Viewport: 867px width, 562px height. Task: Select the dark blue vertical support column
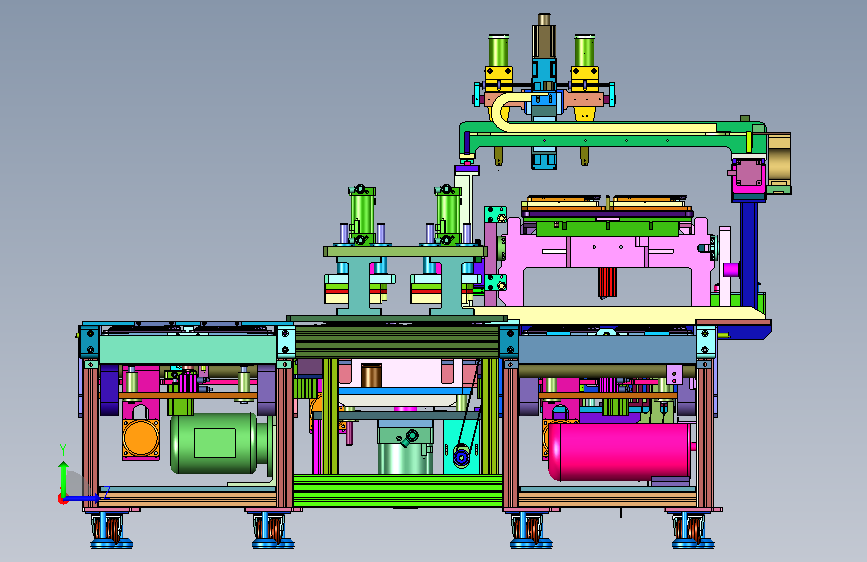coord(749,254)
